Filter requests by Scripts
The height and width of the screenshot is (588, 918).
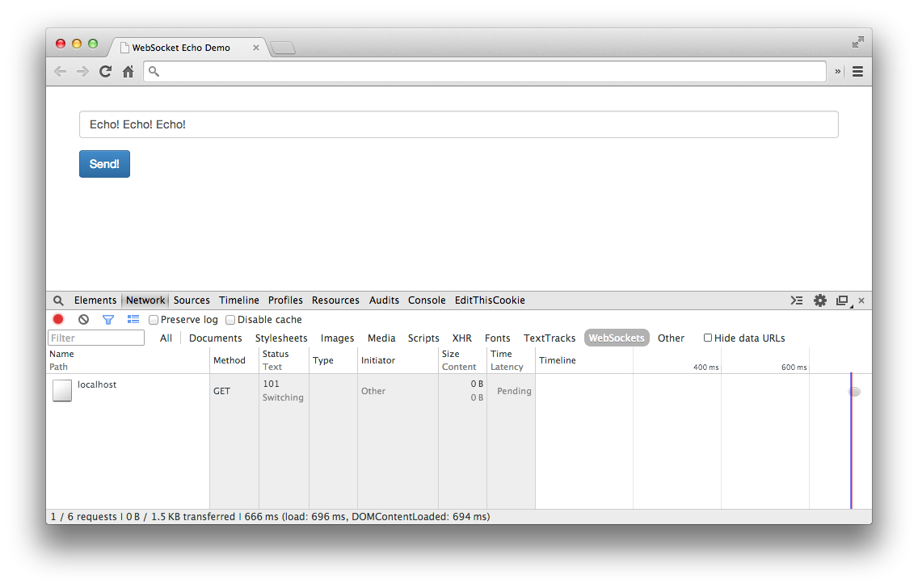click(x=423, y=338)
